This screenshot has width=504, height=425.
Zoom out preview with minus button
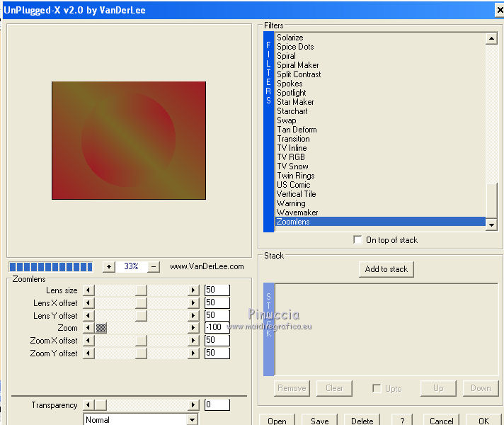pyautogui.click(x=154, y=267)
